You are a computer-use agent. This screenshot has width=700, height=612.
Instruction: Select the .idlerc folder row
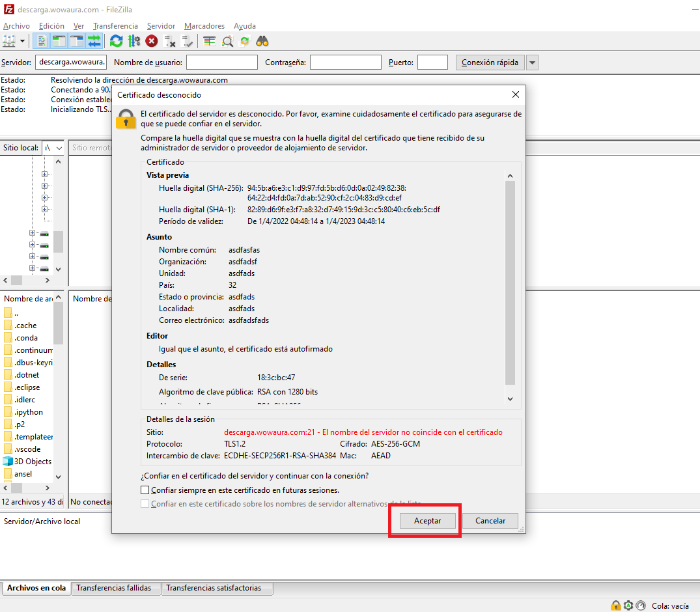pos(28,400)
